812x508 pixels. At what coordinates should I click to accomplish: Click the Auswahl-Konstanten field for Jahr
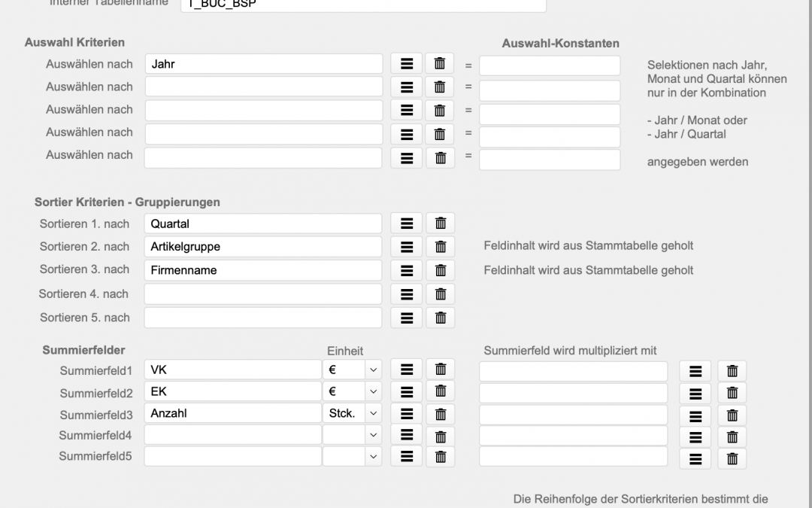(550, 65)
